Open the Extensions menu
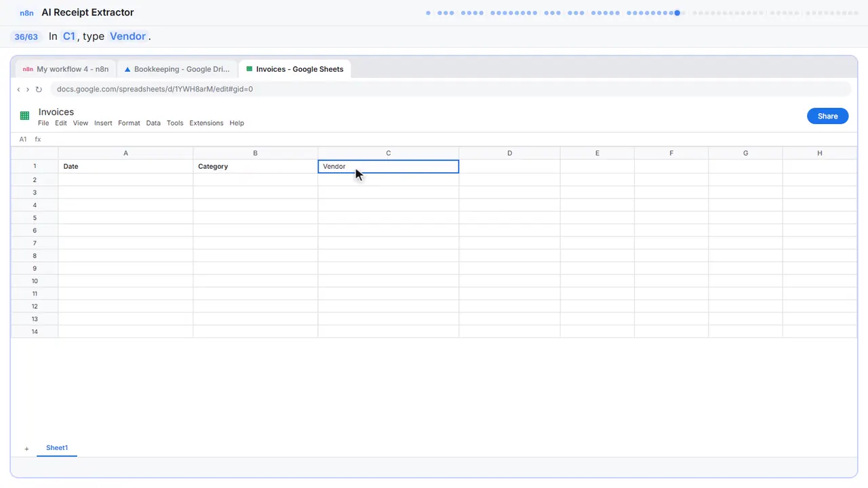 click(x=206, y=123)
